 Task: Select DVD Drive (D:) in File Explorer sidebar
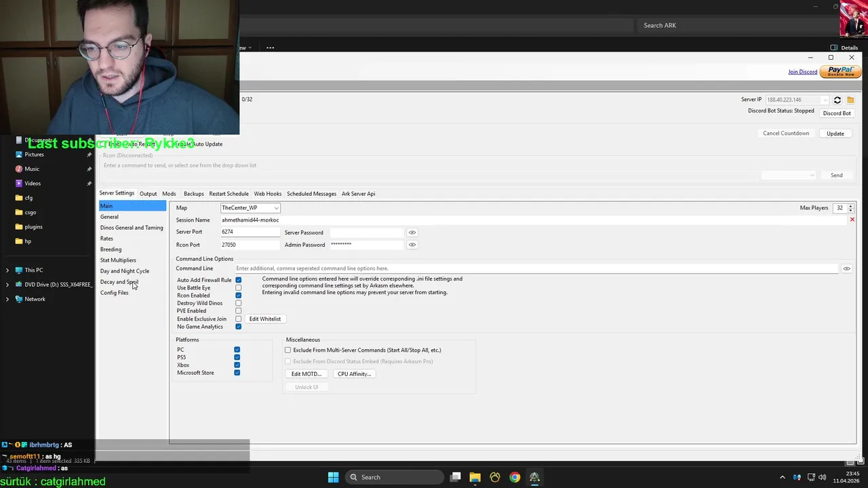58,285
